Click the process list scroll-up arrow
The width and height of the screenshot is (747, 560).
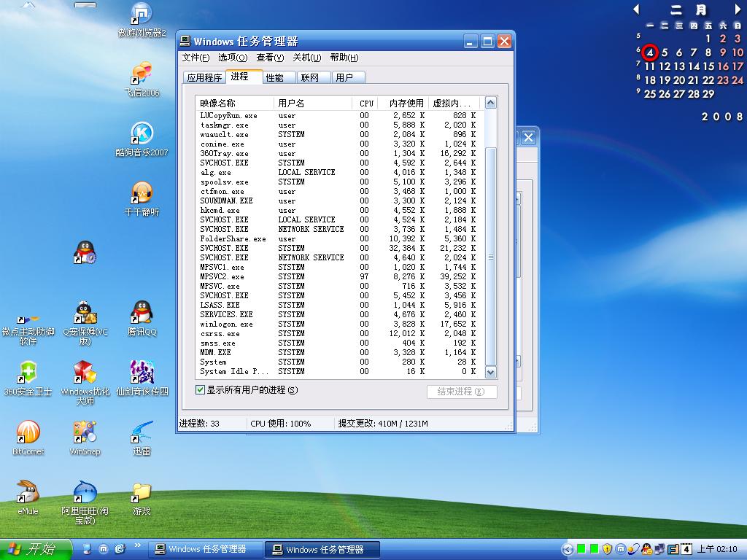(491, 102)
